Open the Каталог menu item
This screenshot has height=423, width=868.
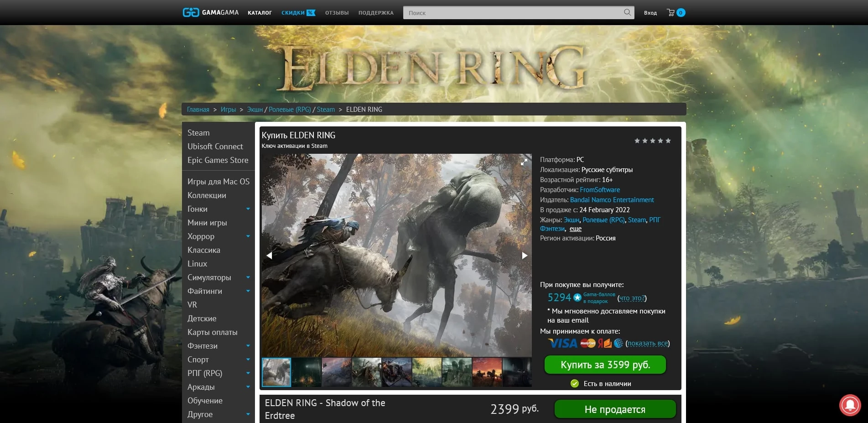260,13
